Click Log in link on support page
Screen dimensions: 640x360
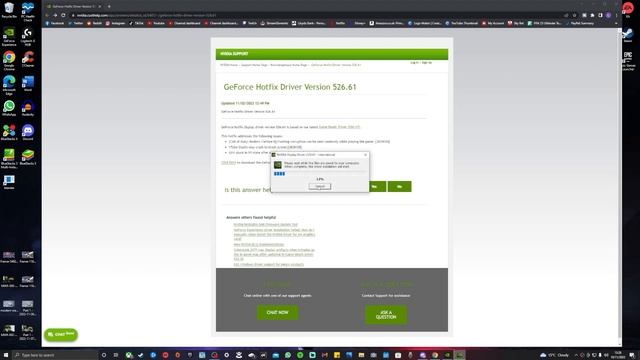pos(414,63)
